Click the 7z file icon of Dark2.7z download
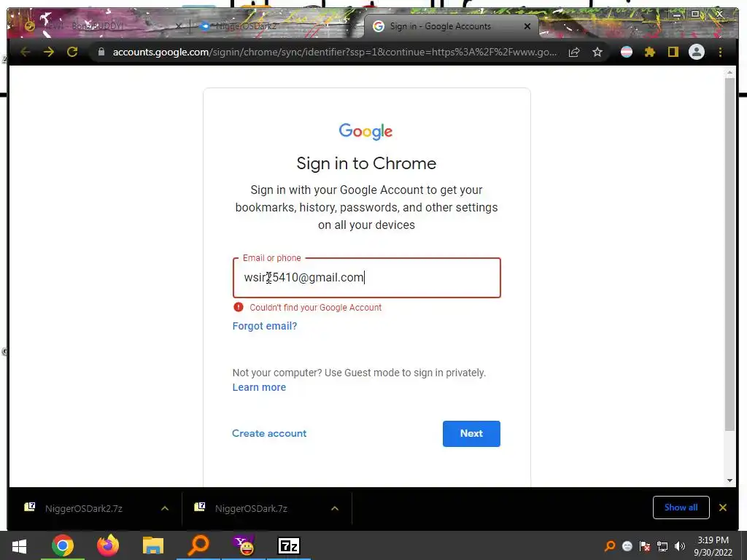 coord(29,507)
